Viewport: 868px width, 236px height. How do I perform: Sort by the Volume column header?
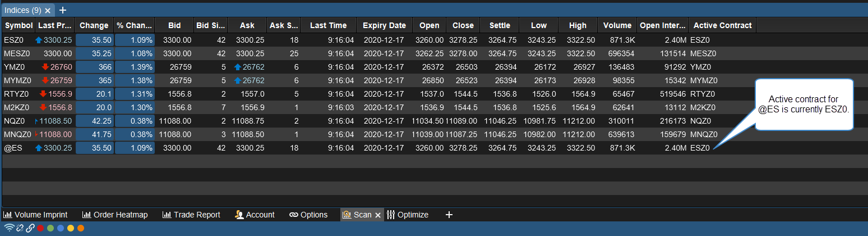[617, 25]
